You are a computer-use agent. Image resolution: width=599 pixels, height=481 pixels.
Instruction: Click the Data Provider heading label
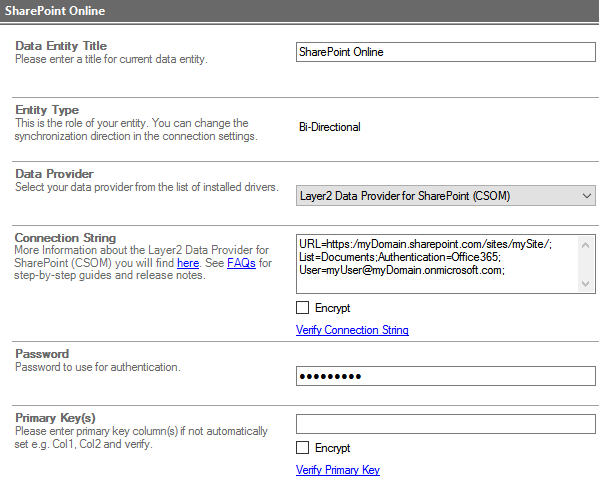54,174
